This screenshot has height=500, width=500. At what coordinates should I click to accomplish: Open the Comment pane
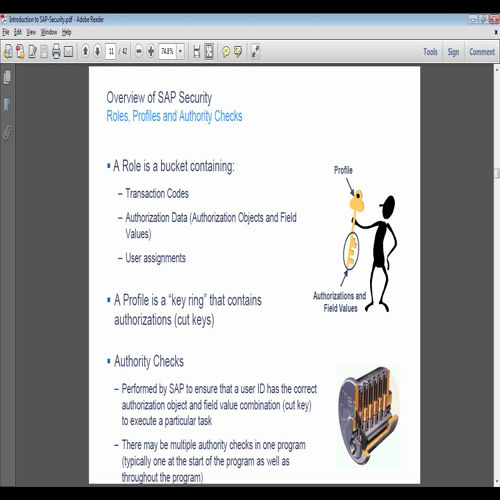coord(482,52)
